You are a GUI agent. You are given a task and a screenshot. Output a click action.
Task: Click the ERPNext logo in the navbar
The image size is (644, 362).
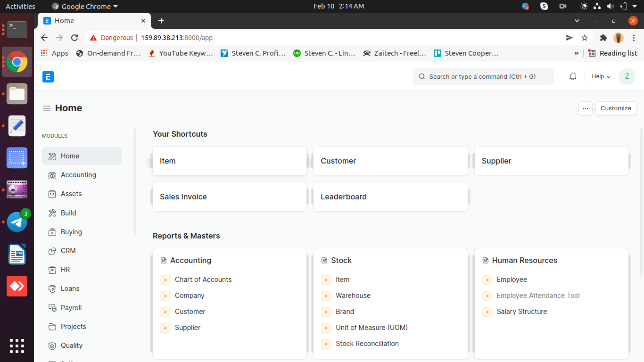coord(48,76)
